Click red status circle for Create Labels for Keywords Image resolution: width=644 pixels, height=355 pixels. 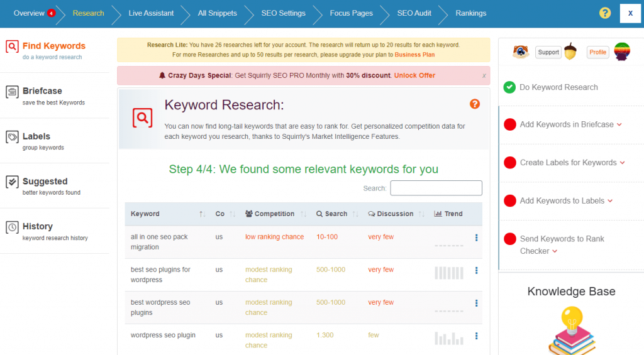click(510, 163)
